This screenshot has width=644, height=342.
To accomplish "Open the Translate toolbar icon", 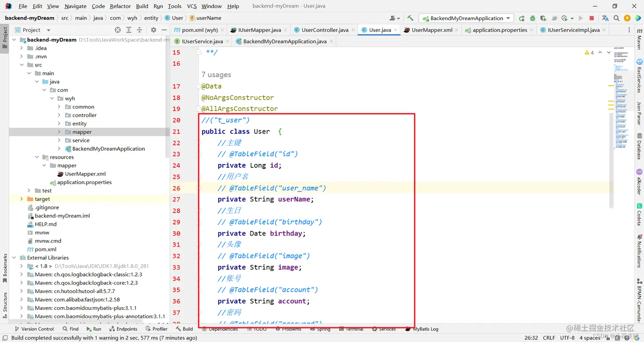I will coord(605,18).
